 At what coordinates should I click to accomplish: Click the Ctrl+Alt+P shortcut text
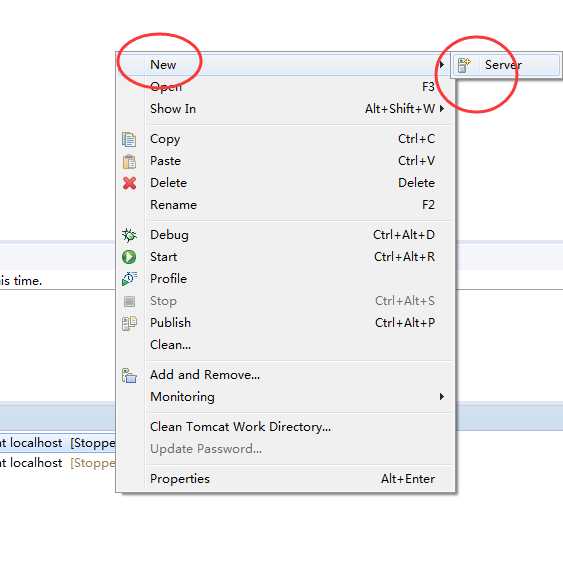[x=405, y=323]
